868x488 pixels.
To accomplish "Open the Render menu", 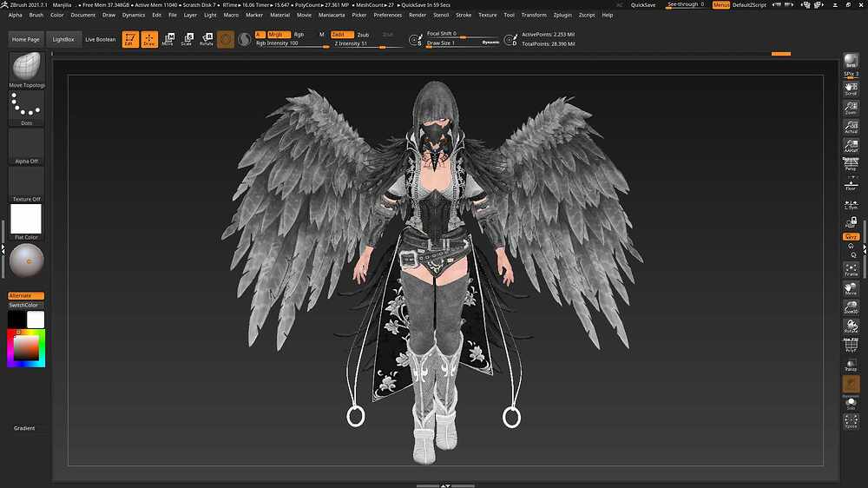I will tap(418, 15).
